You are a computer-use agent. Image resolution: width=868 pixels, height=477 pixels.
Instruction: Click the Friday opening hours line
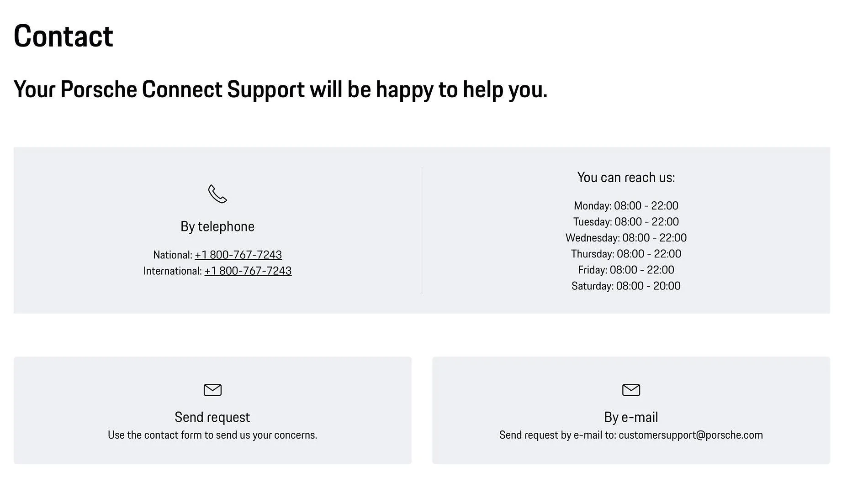(x=626, y=270)
